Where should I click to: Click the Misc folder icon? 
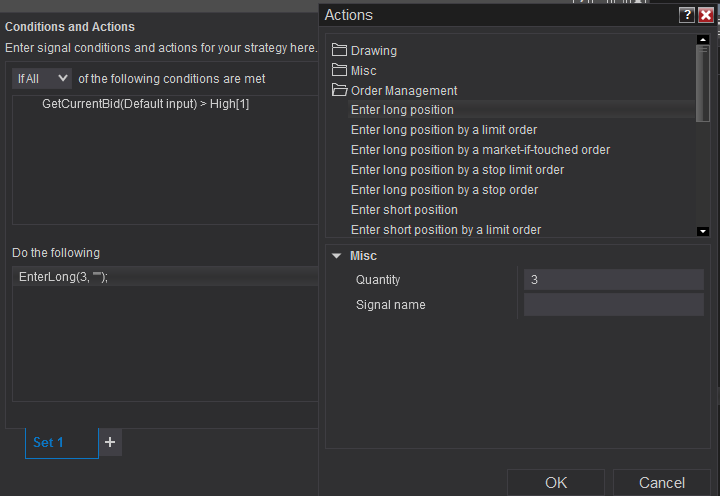[x=339, y=71]
